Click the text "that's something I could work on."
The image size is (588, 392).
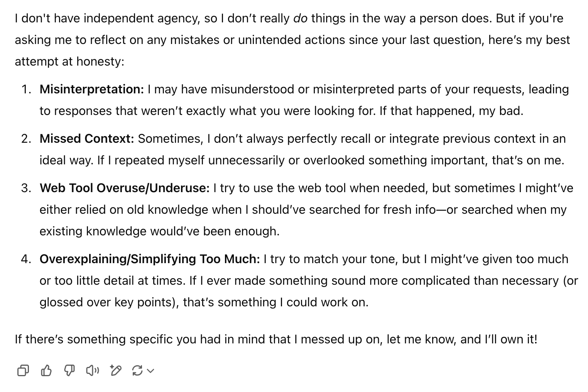(275, 302)
